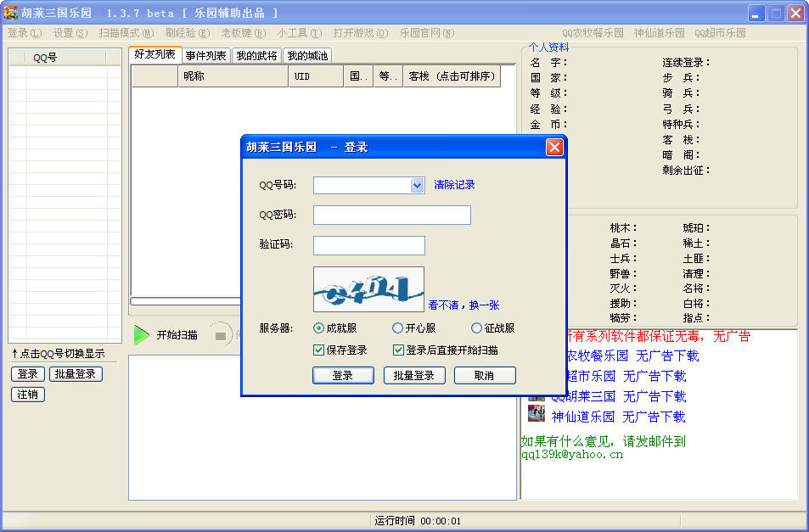Open the 设置(S) menu
Viewport: 809px width, 532px height.
tap(70, 33)
